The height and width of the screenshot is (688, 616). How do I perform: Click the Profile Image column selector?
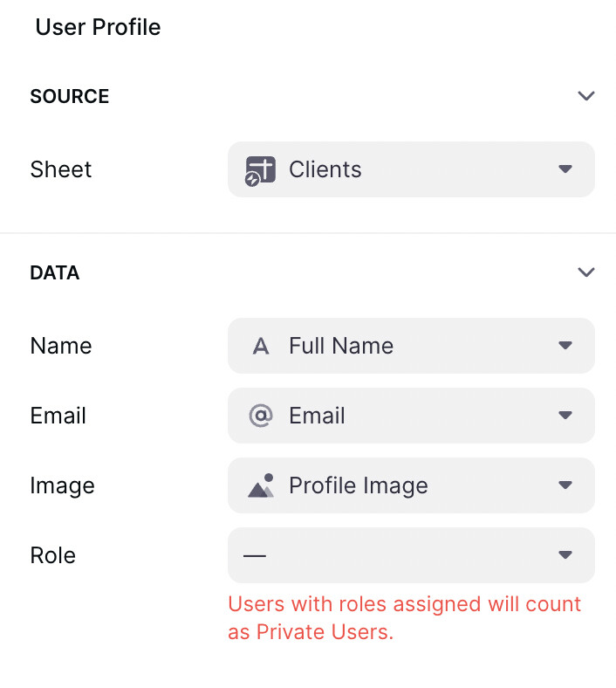pos(411,485)
